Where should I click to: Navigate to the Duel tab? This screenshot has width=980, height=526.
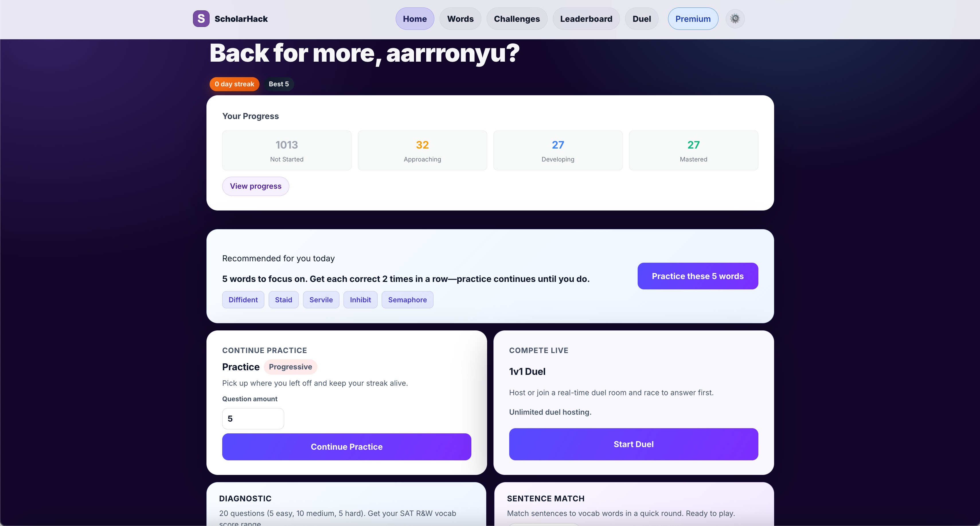pyautogui.click(x=641, y=19)
